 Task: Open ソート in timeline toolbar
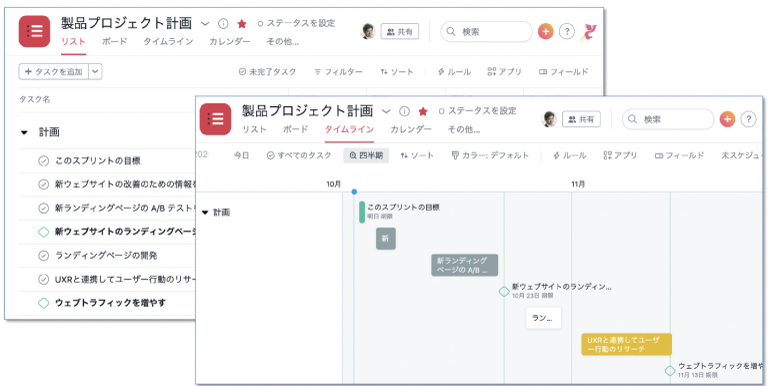[x=417, y=156]
